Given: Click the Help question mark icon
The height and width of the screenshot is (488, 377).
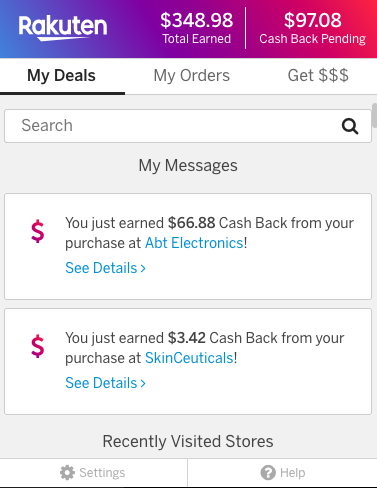Looking at the screenshot, I should (268, 473).
